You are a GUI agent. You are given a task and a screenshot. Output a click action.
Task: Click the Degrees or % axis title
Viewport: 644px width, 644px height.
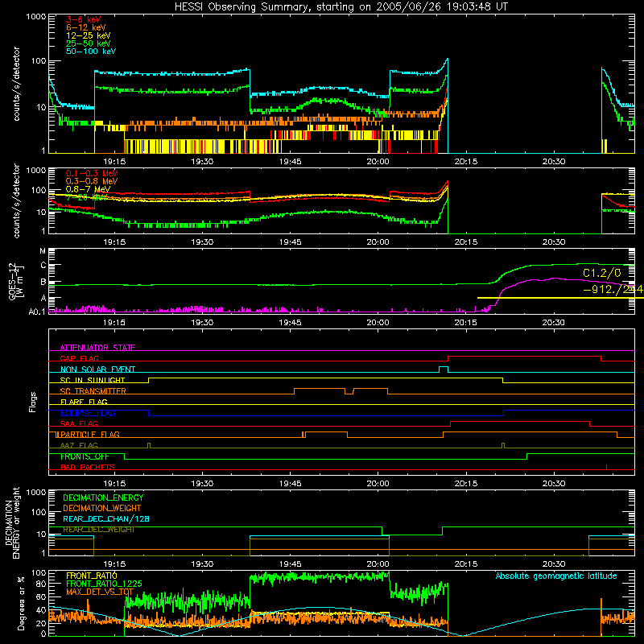21,603
